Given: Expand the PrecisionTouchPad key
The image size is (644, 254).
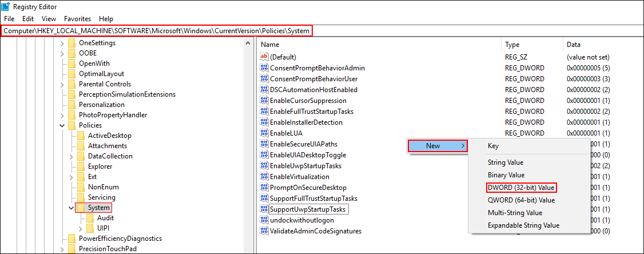Looking at the screenshot, I should (x=62, y=249).
